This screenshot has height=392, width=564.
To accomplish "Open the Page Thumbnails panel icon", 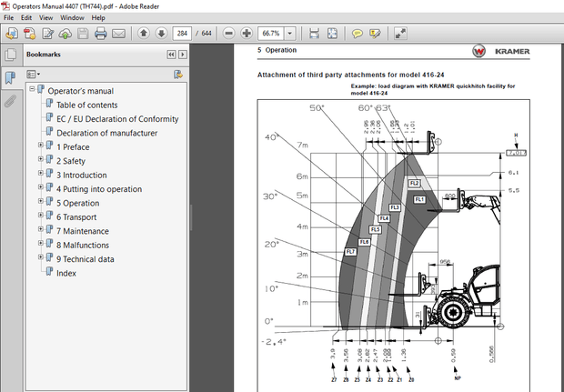I will pyautogui.click(x=11, y=55).
